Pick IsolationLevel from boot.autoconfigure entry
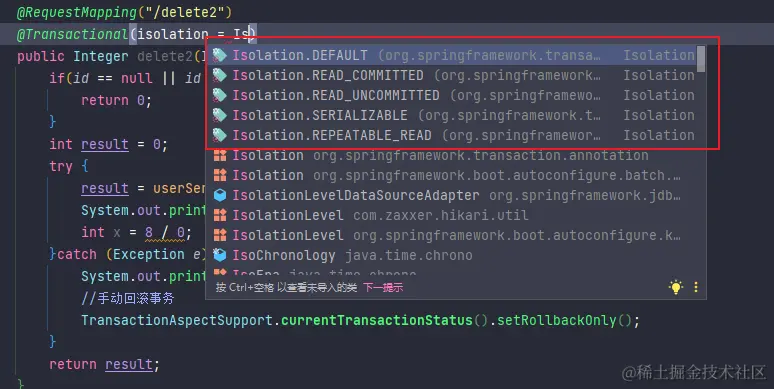Viewport: 774px width, 389px height. coord(457,235)
